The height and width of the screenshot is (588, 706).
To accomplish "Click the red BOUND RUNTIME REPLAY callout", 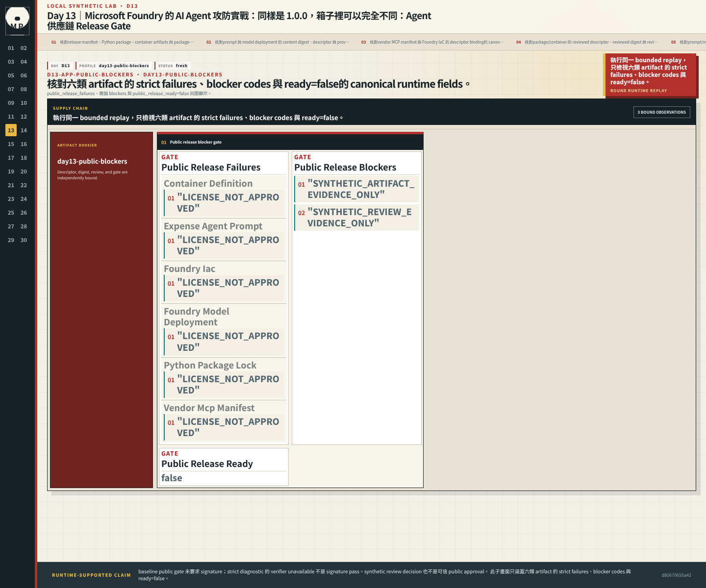I will (x=650, y=75).
